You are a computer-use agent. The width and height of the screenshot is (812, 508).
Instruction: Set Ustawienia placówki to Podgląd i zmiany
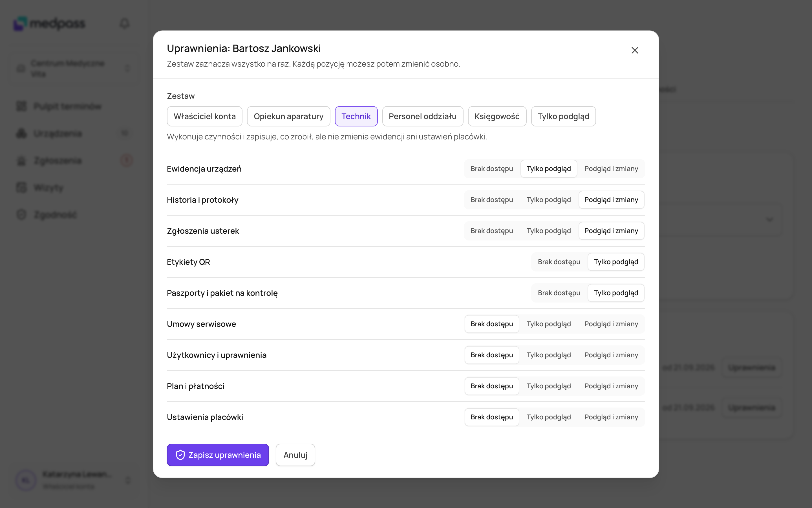pyautogui.click(x=611, y=417)
